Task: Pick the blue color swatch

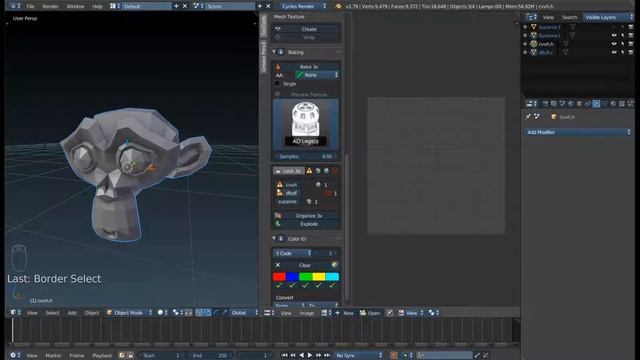Action: pos(292,277)
